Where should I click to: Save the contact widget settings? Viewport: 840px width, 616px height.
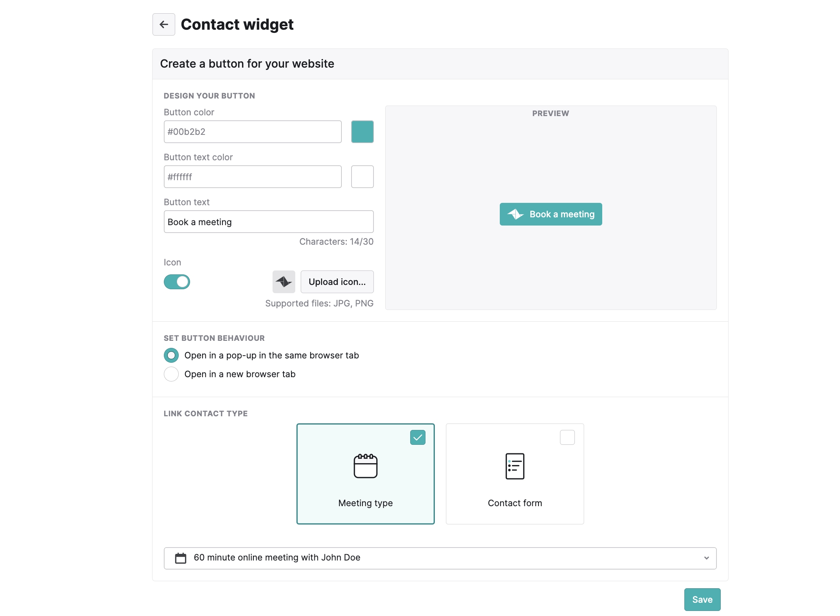(x=702, y=600)
